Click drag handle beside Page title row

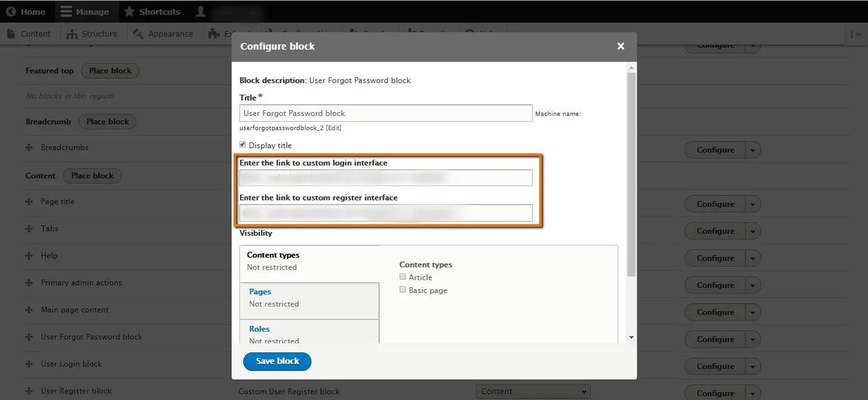(29, 202)
